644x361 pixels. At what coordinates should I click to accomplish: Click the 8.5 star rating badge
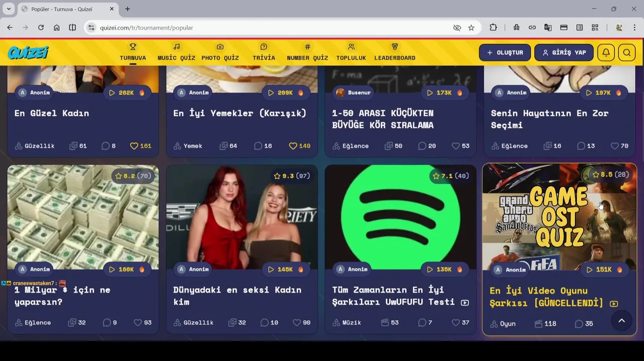point(610,174)
